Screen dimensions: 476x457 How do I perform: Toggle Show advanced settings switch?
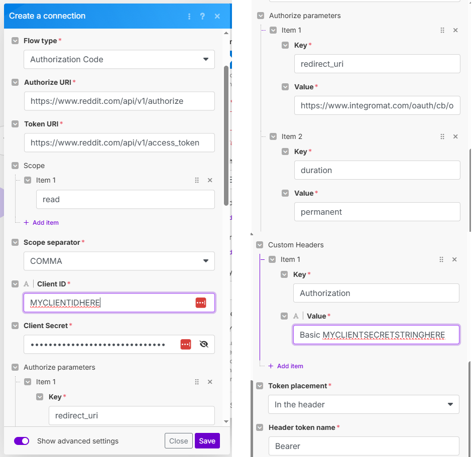[x=22, y=441]
